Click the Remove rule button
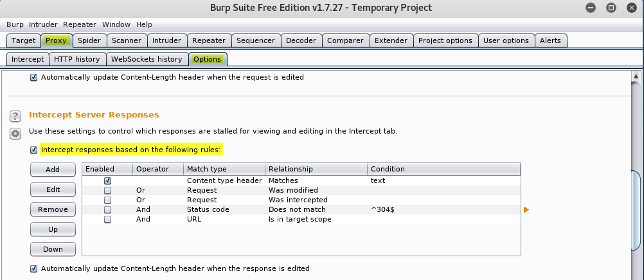 (53, 209)
